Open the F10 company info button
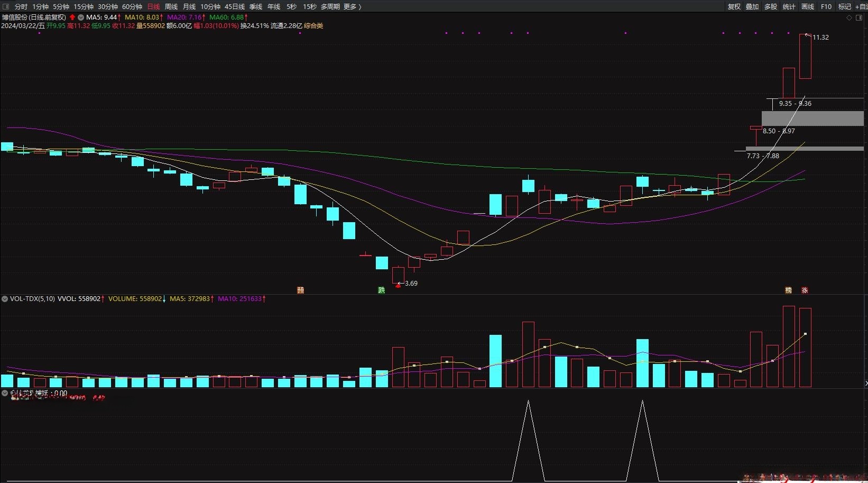 [x=826, y=6]
